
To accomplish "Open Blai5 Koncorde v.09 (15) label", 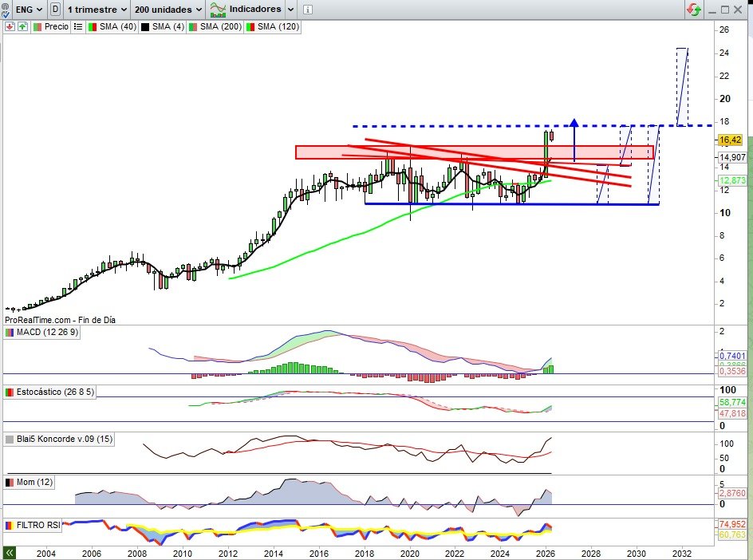I will click(59, 439).
